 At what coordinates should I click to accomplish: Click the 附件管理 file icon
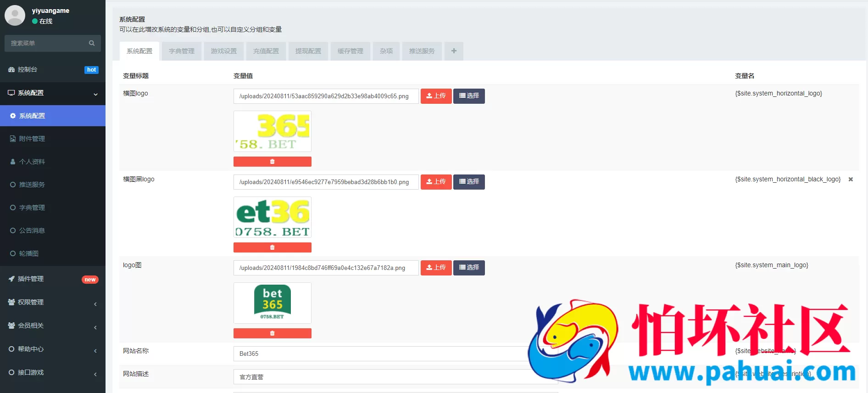pos(13,139)
